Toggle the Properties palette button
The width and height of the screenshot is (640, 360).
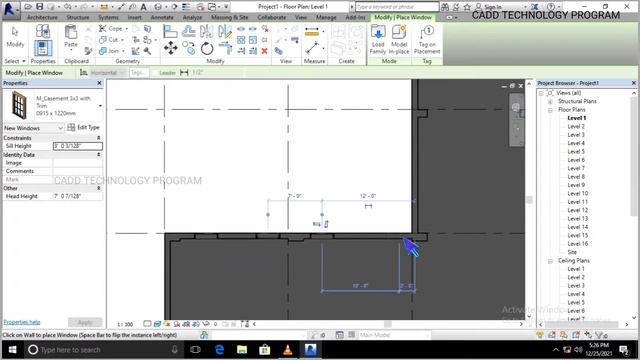[43, 48]
